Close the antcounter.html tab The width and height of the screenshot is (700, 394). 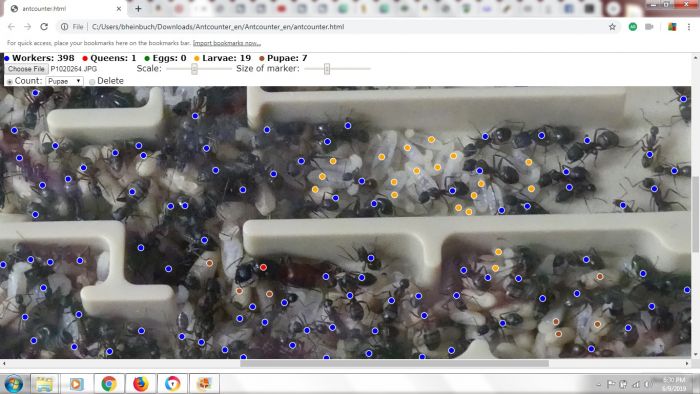[x=119, y=8]
